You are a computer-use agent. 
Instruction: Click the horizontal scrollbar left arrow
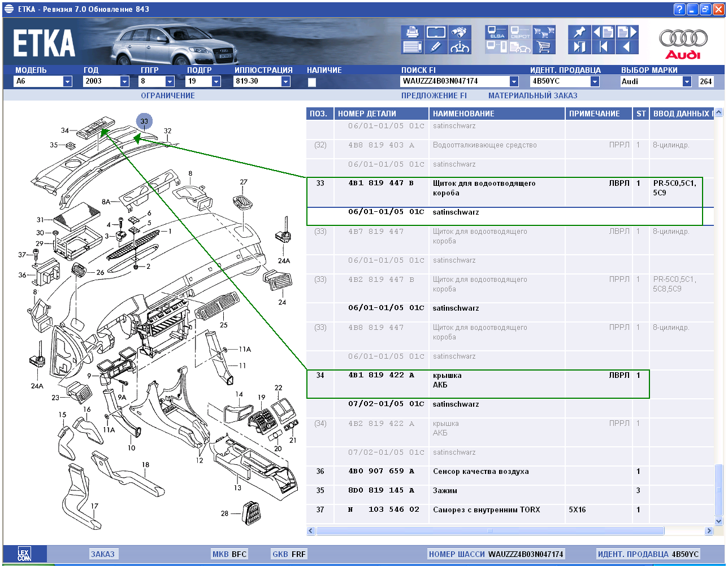pyautogui.click(x=311, y=531)
